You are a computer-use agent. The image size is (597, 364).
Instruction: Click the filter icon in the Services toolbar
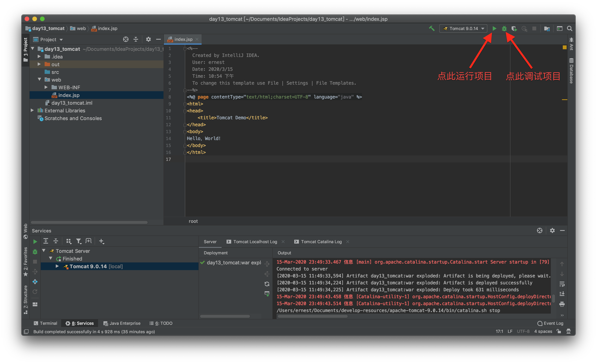pyautogui.click(x=78, y=241)
